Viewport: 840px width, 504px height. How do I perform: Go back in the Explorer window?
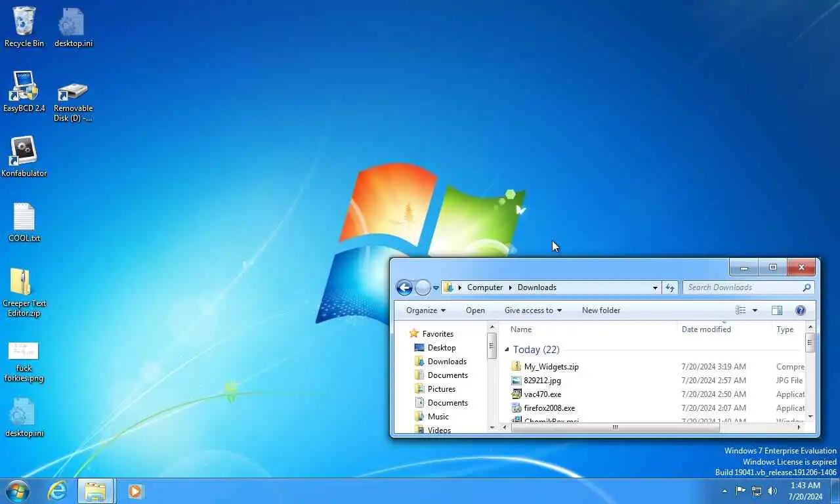(405, 287)
